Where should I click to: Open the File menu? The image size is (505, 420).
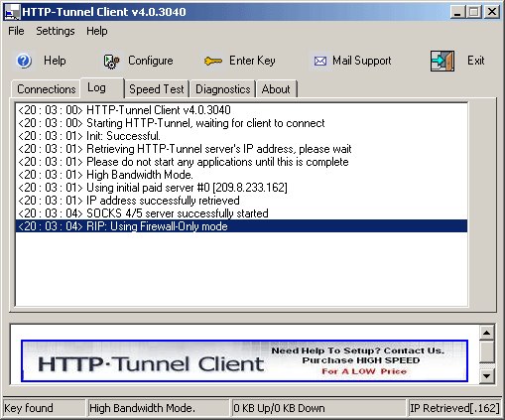pos(16,31)
